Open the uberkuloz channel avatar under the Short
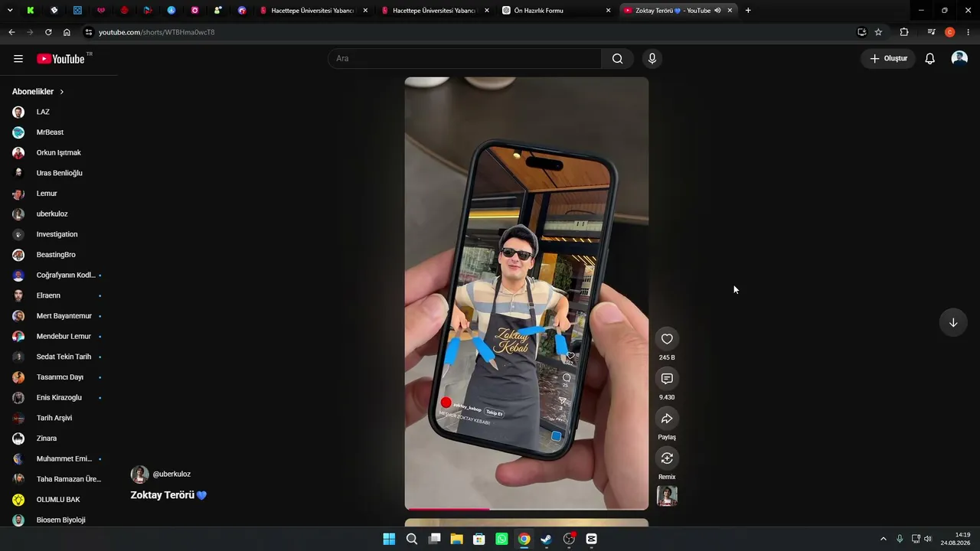 pos(139,474)
